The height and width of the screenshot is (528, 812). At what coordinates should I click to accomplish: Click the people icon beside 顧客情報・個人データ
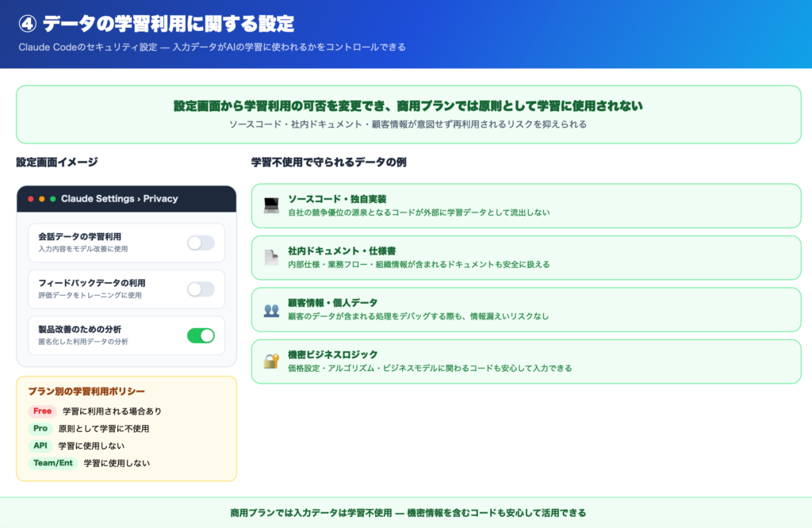pyautogui.click(x=271, y=309)
